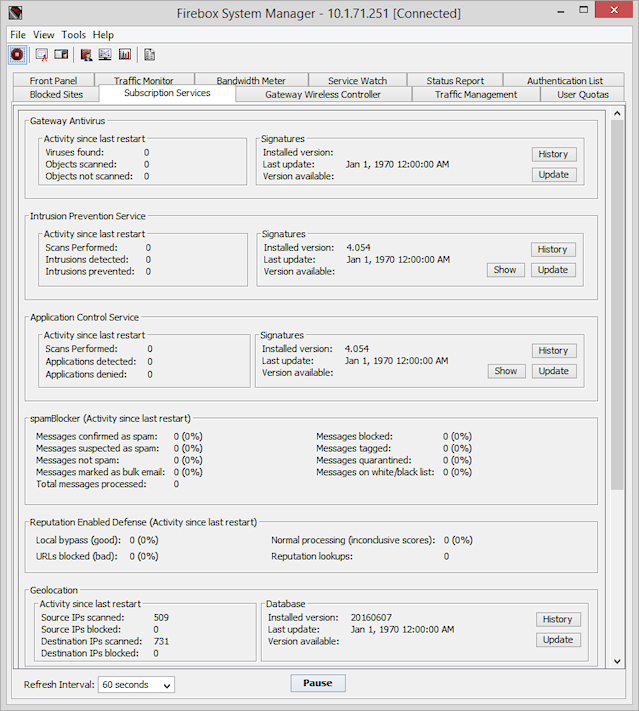
Task: Click the last toolbar icon showing documents
Action: coord(149,55)
